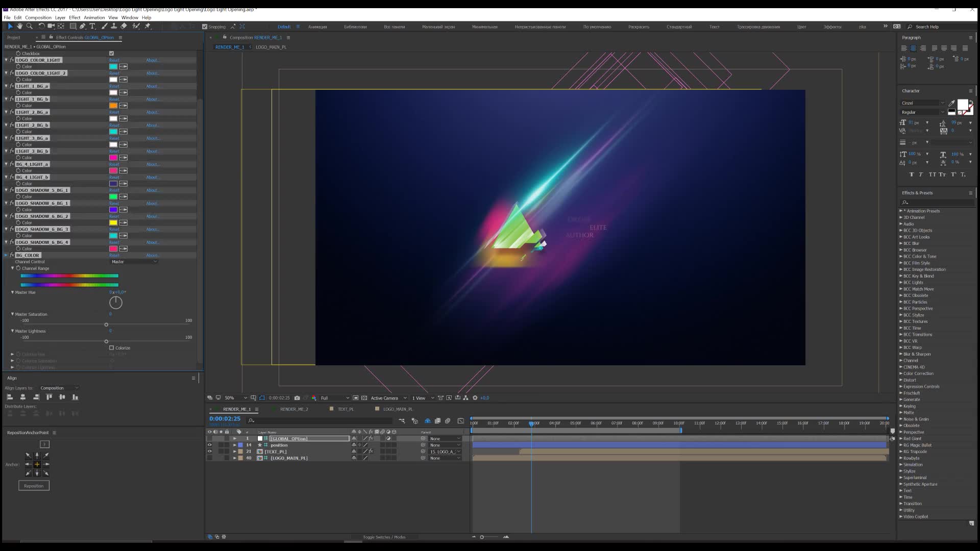The image size is (980, 551).
Task: Select the Zoom magnifier tool
Action: pyautogui.click(x=29, y=26)
